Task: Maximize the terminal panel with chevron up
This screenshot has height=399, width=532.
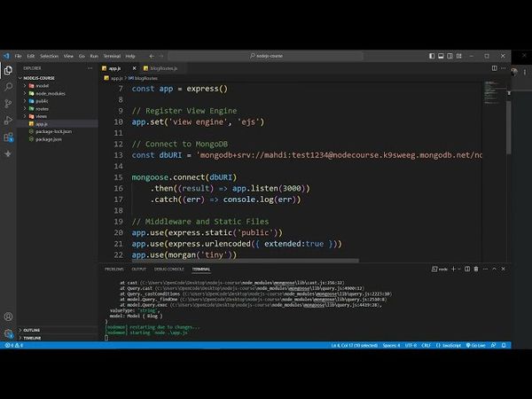Action: point(495,269)
